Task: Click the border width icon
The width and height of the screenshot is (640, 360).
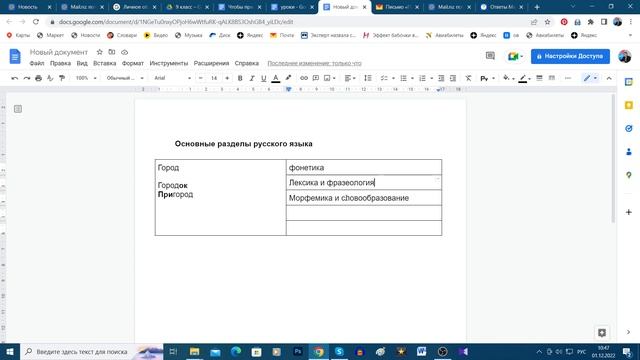Action: coord(539,78)
